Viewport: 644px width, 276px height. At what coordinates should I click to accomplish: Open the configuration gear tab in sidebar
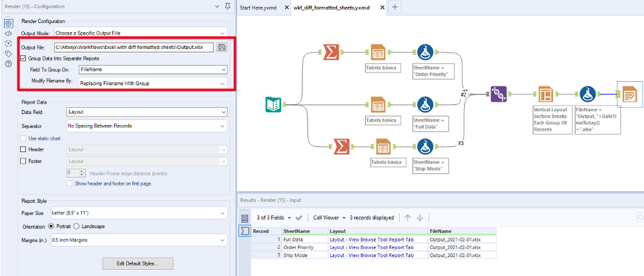coord(8,23)
